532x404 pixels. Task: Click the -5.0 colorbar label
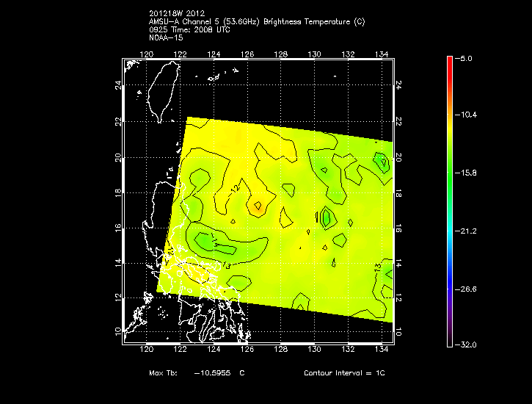(x=463, y=59)
